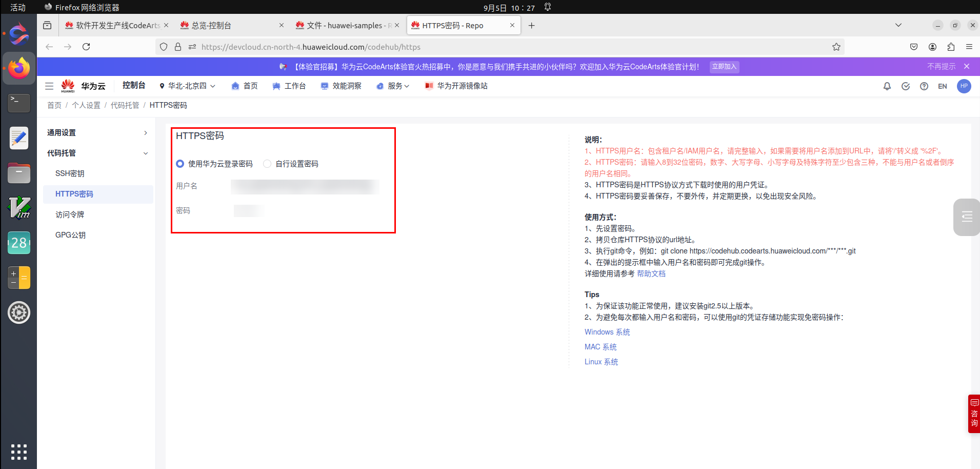The height and width of the screenshot is (469, 980).
Task: Open the list all tabs dropdown
Action: point(898,25)
